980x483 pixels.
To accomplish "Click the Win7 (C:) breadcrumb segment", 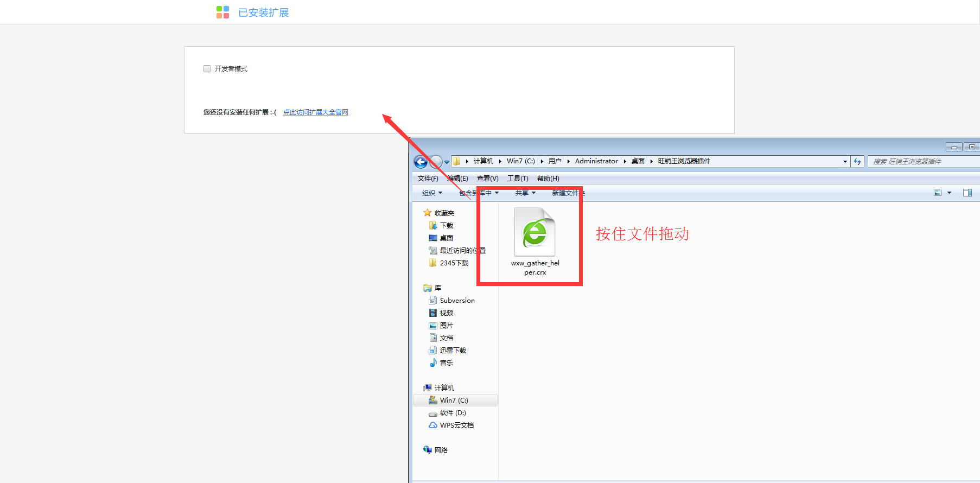I will [521, 161].
